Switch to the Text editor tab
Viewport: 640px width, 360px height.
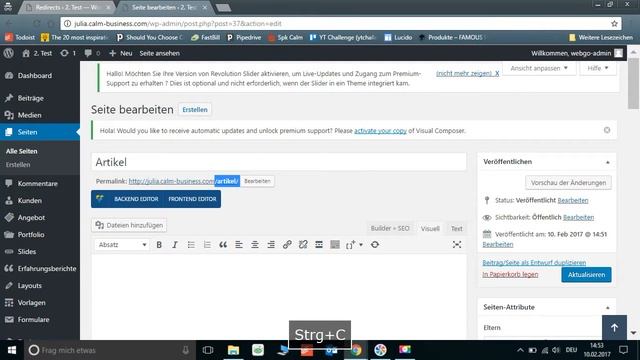(x=456, y=229)
